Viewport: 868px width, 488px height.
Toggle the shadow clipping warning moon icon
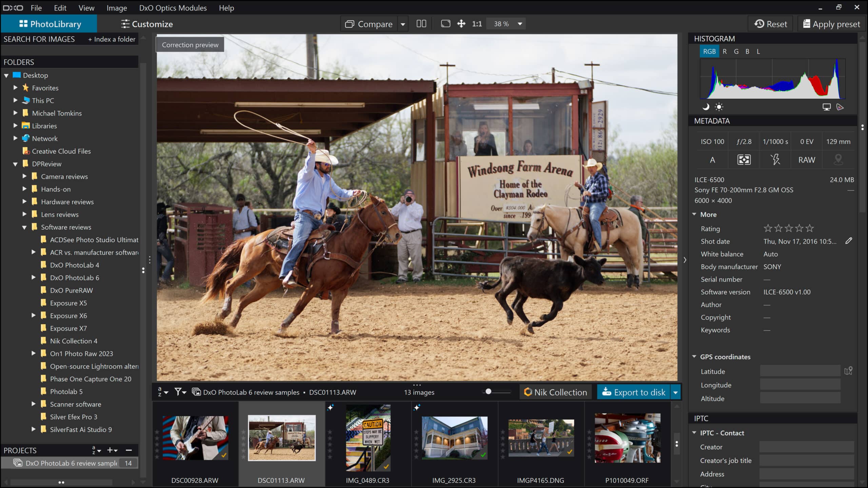706,106
